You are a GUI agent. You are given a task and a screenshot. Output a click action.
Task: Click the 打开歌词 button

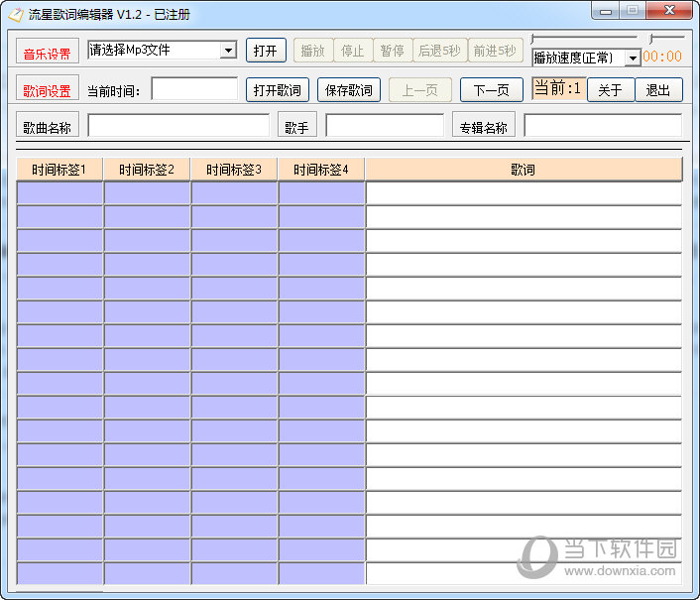(278, 89)
